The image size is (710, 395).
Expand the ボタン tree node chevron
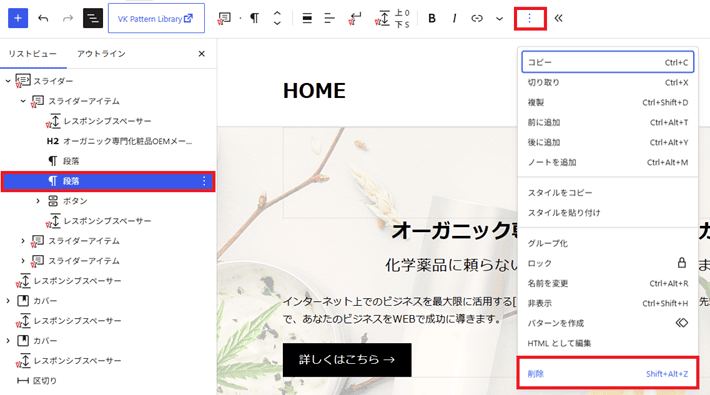(x=38, y=201)
